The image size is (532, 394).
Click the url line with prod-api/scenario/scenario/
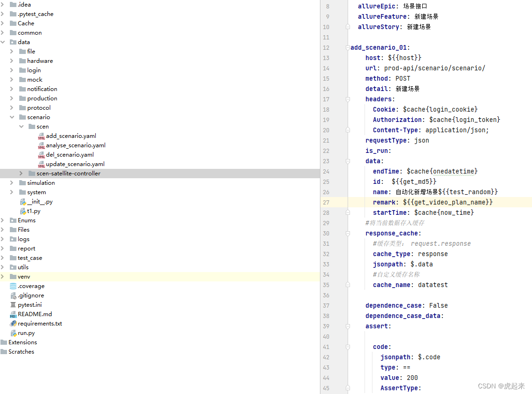pyautogui.click(x=425, y=68)
